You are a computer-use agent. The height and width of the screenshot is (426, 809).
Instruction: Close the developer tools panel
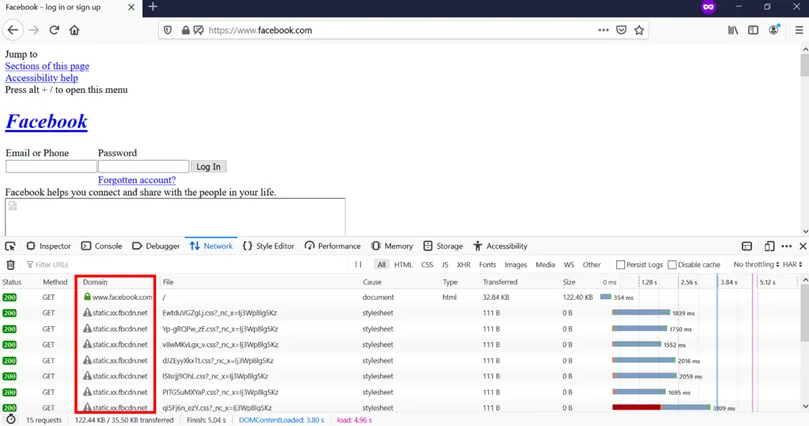[x=803, y=246]
